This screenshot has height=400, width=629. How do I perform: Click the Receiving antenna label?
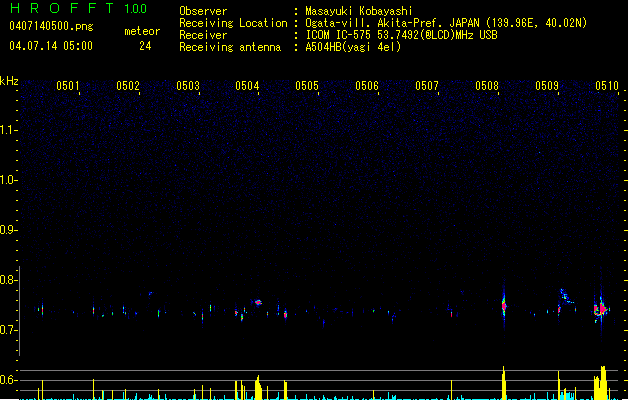pyautogui.click(x=230, y=47)
